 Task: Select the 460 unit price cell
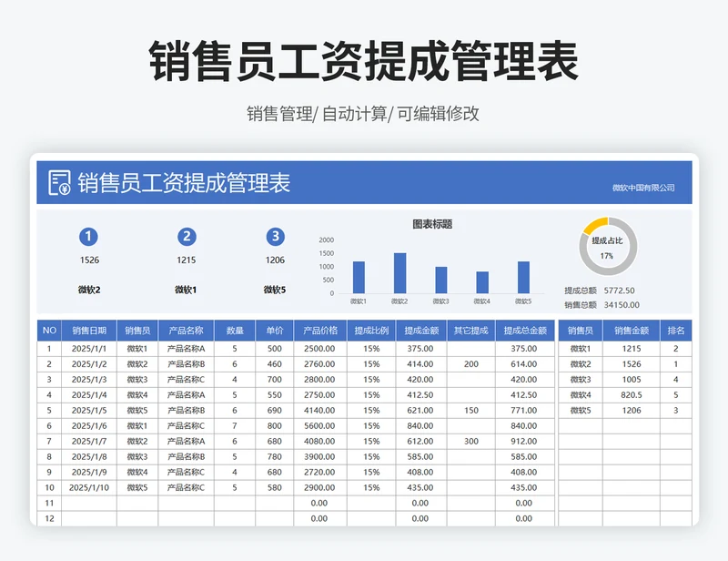pos(275,364)
